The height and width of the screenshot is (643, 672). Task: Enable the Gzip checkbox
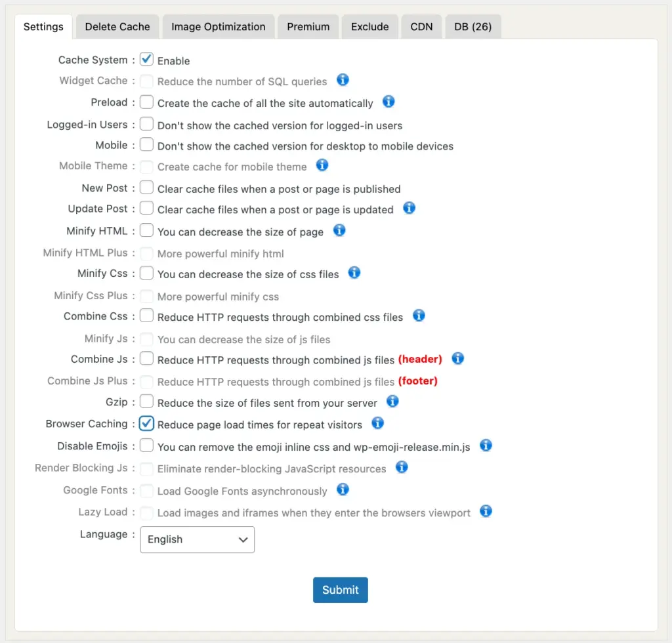click(146, 402)
